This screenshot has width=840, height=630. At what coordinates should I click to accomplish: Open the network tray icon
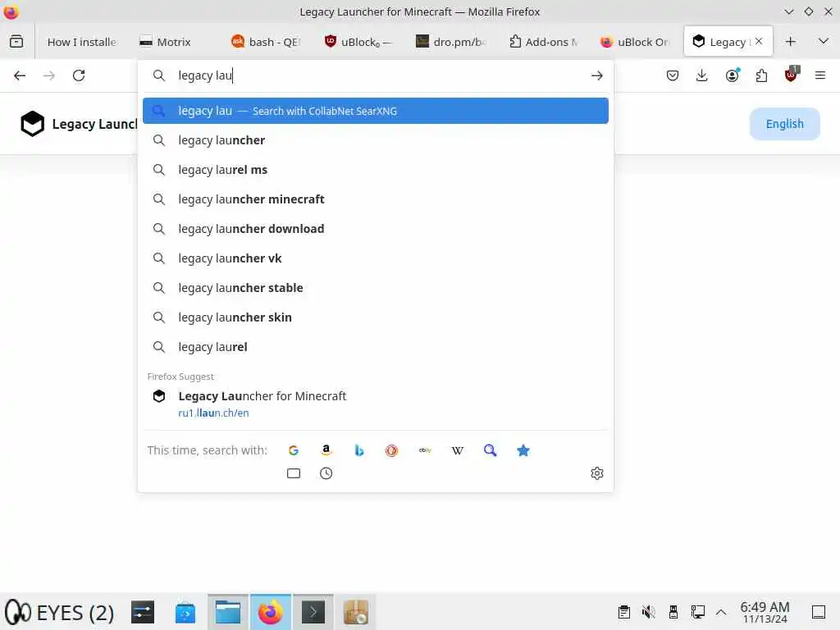[697, 612]
